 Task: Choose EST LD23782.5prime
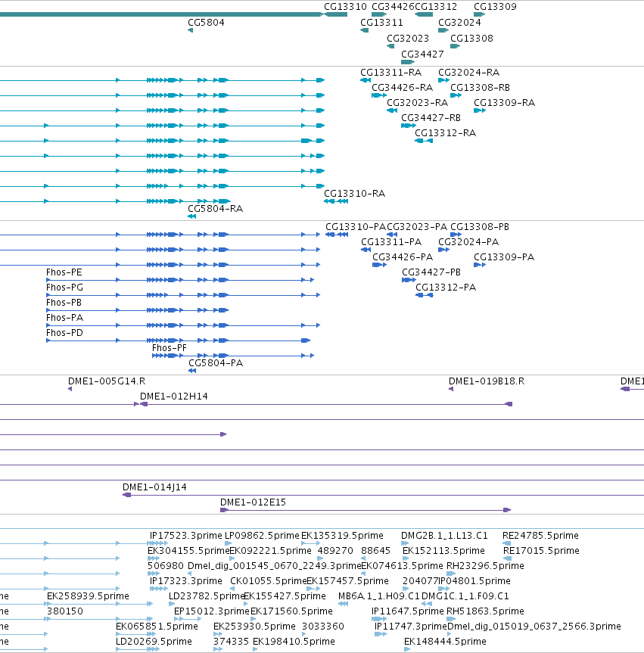tap(206, 596)
